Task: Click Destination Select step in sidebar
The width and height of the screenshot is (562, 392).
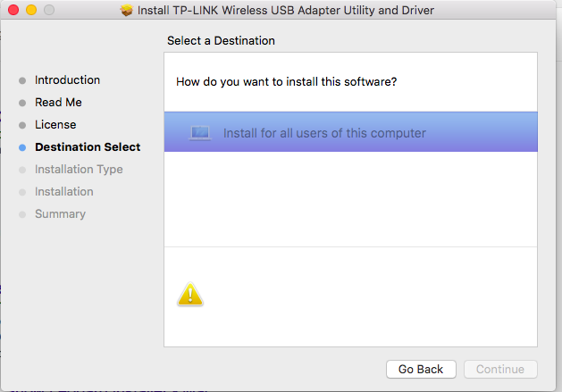Action: point(88,147)
